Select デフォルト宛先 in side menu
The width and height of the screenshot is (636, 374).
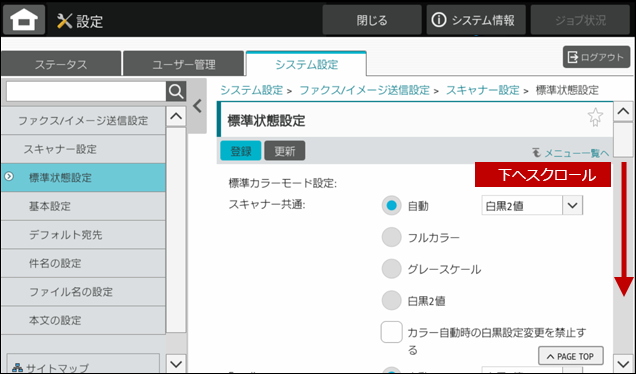[x=83, y=234]
